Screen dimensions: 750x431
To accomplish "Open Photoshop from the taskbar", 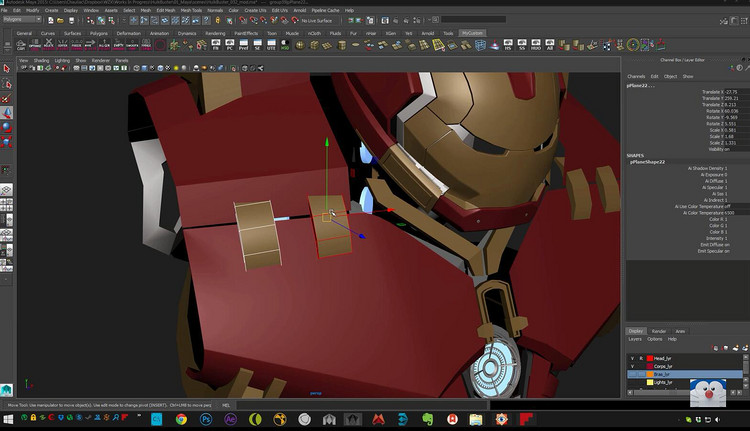I will click(206, 420).
